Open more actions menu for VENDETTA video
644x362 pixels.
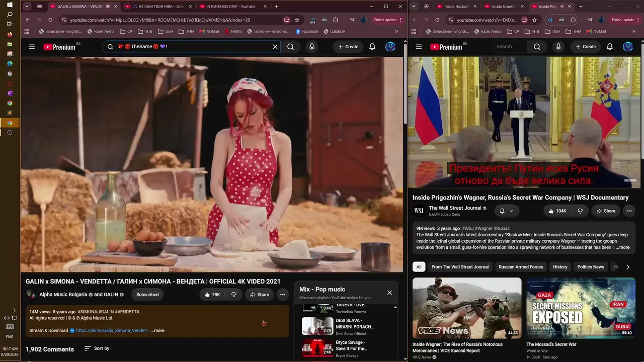[x=283, y=295]
